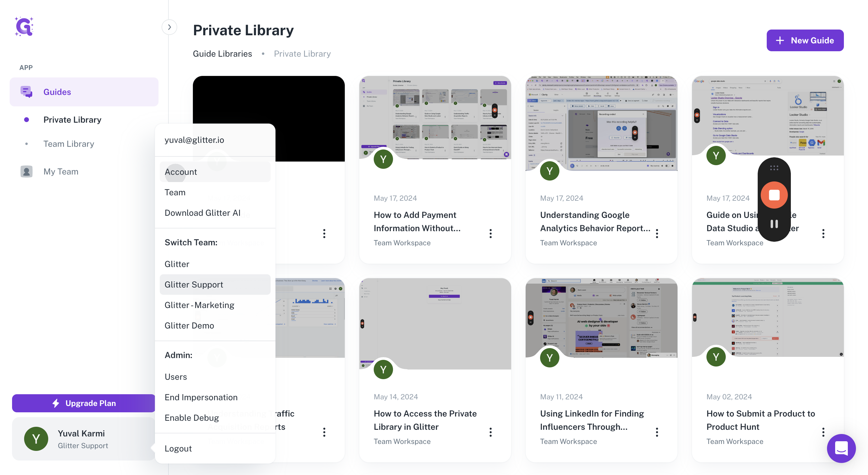The height and width of the screenshot is (475, 868).
Task: Open the Product Hunt guide thumbnail
Action: [768, 317]
